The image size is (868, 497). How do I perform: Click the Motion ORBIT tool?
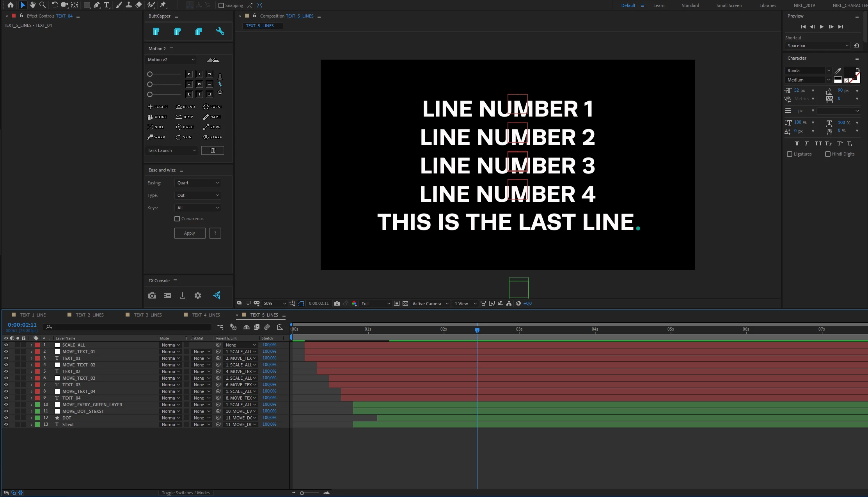tap(185, 127)
